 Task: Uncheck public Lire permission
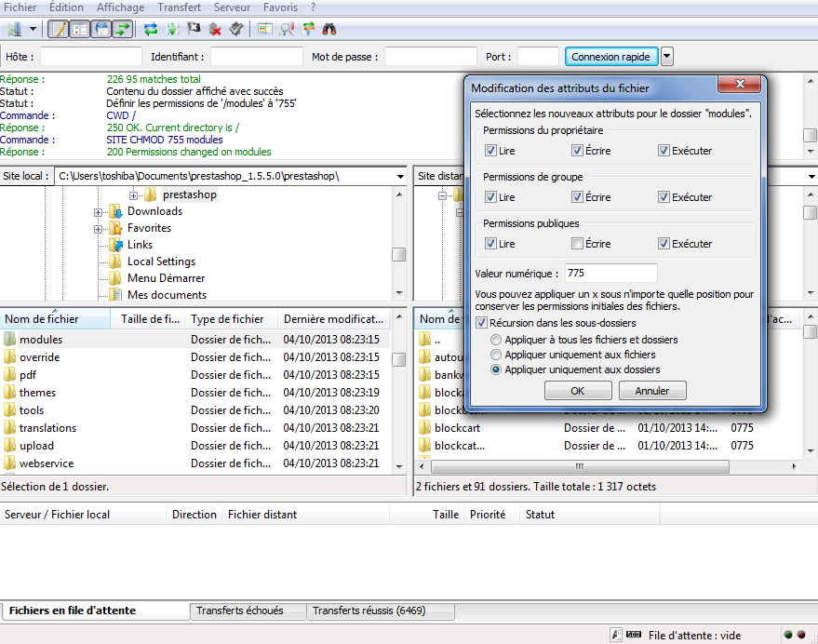[x=490, y=243]
